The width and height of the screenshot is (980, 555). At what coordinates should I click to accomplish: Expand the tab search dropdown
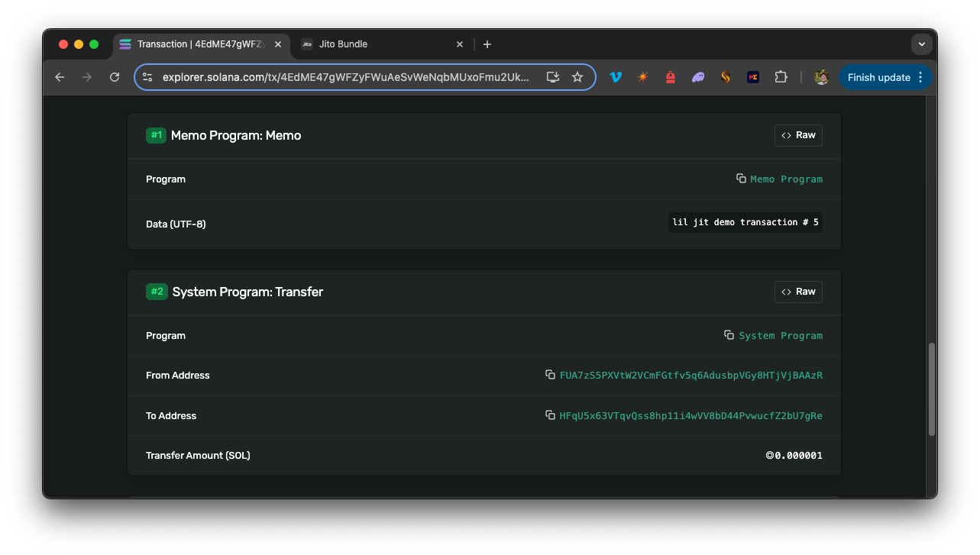922,44
